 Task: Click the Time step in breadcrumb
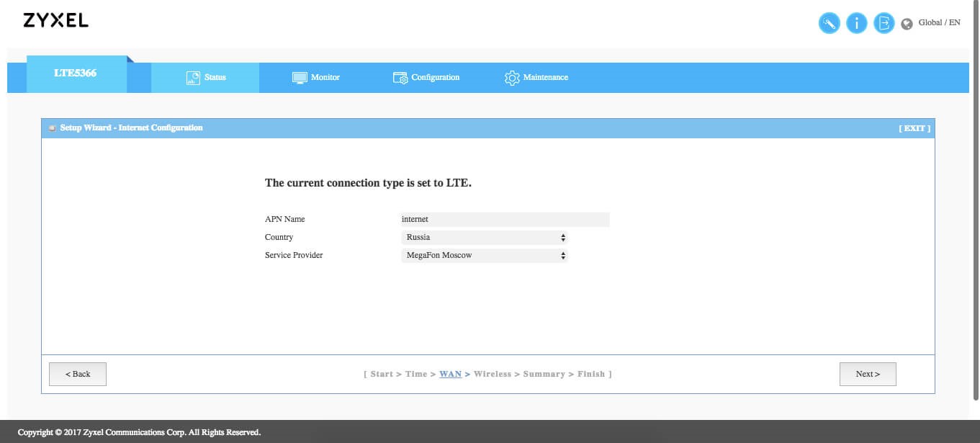pos(416,374)
